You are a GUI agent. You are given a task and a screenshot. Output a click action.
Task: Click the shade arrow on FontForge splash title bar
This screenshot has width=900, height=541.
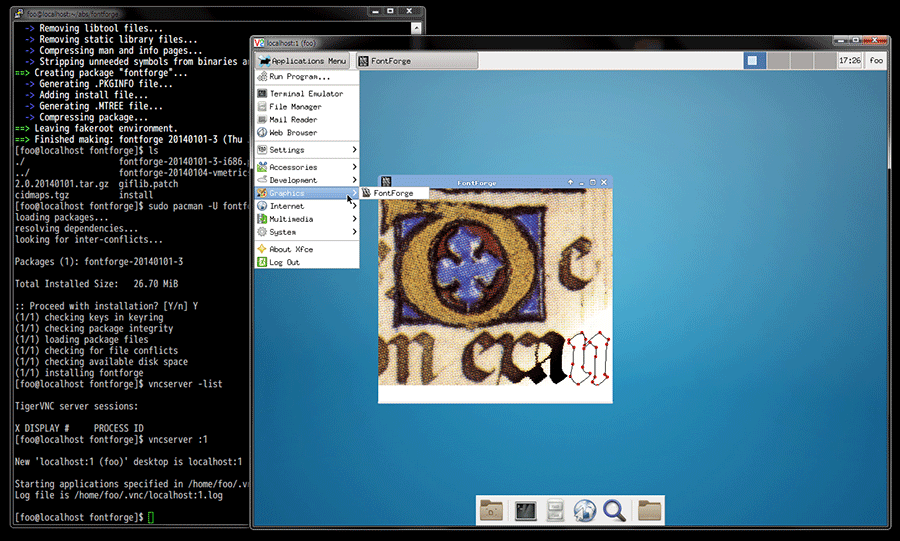tap(571, 182)
